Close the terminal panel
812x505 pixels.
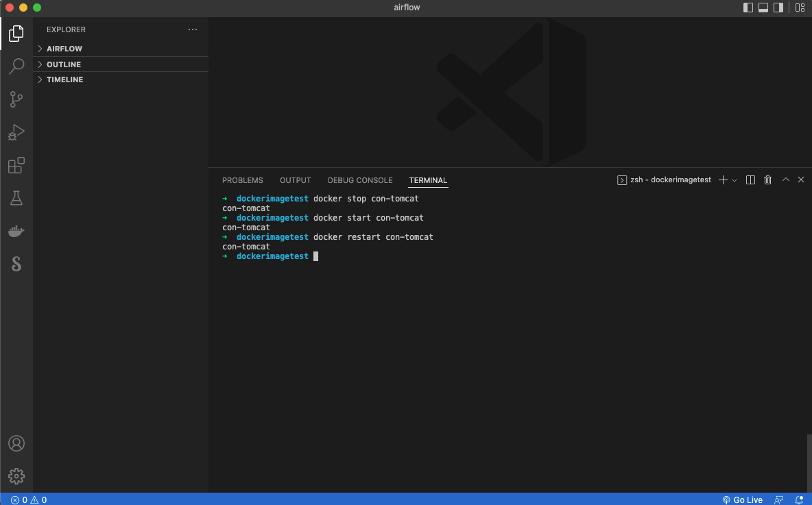click(x=801, y=180)
